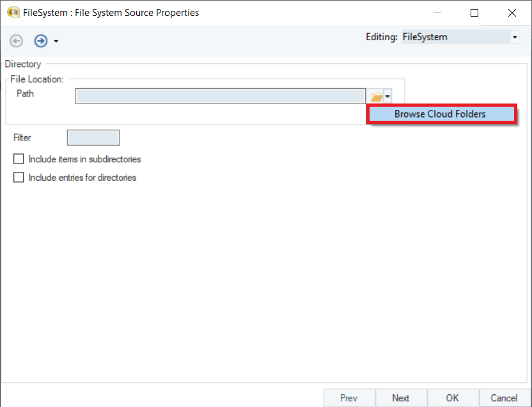Click the Prev button
The width and height of the screenshot is (532, 407).
click(x=349, y=398)
